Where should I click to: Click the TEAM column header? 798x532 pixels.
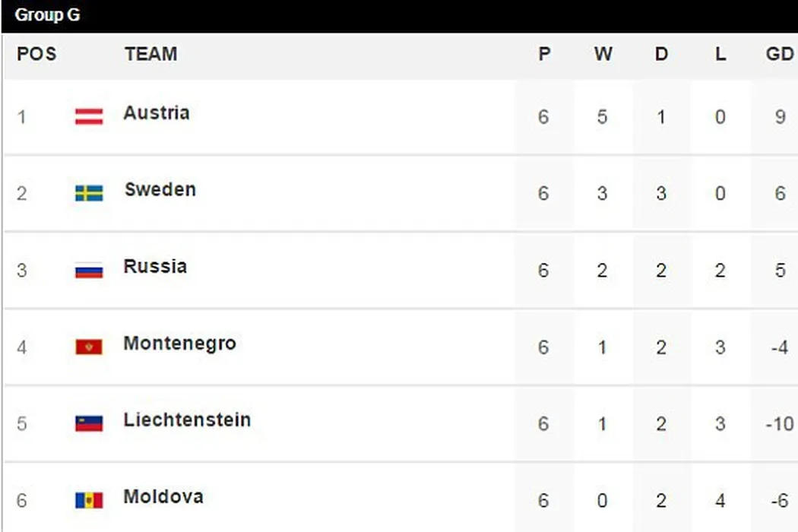click(x=151, y=55)
